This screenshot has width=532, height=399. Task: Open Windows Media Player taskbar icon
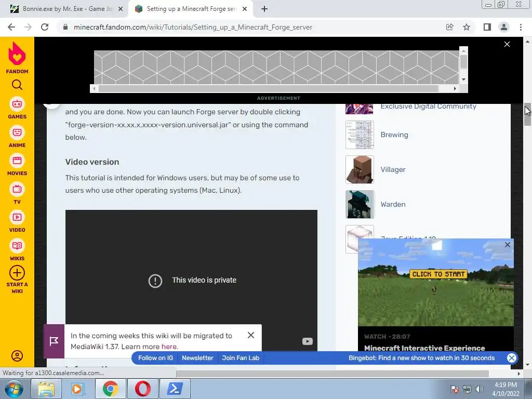click(77, 389)
